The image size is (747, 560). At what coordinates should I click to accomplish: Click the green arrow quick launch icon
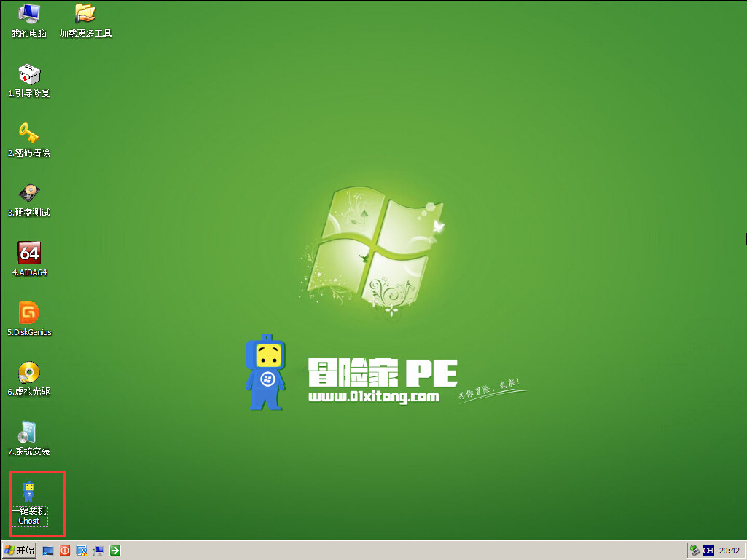click(114, 551)
